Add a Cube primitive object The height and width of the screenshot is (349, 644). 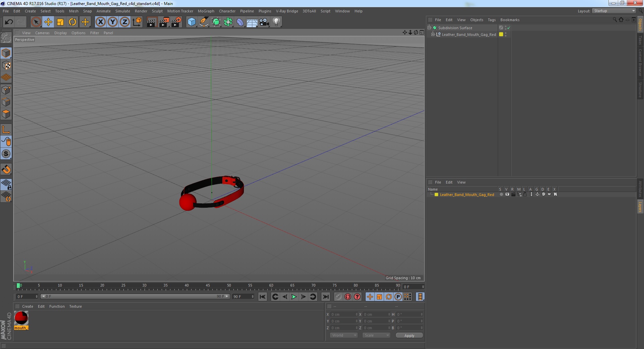(x=192, y=22)
